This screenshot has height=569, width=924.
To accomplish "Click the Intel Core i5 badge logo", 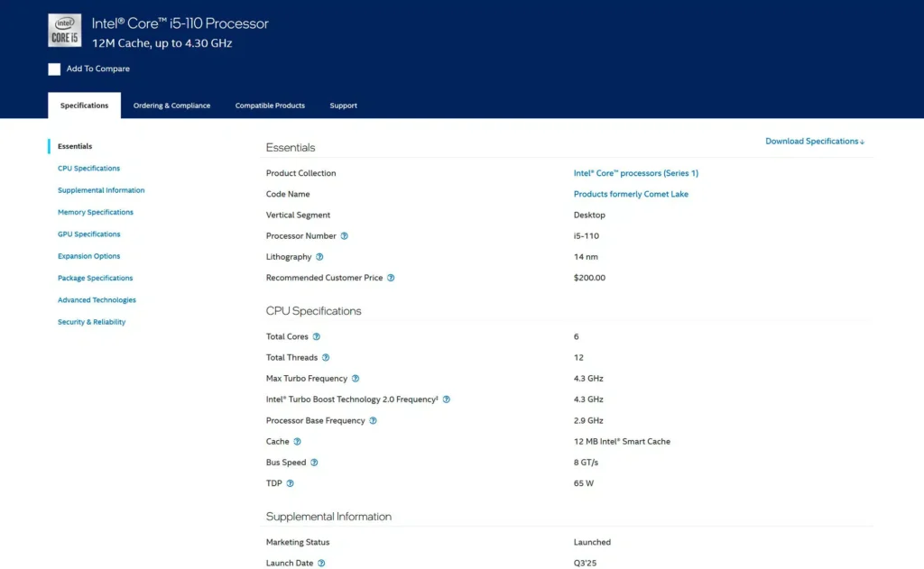I will (x=64, y=31).
